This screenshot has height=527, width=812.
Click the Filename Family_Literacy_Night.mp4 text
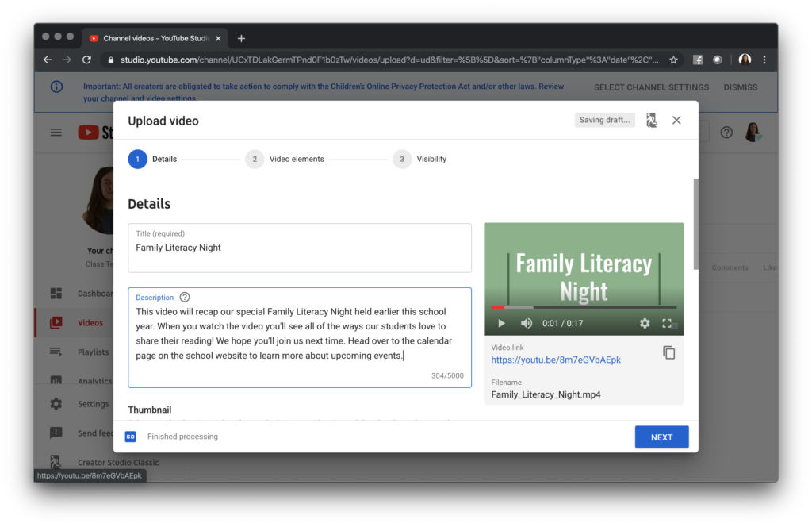(546, 394)
